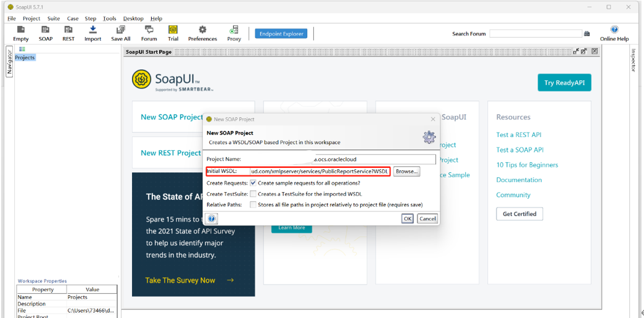644x318 pixels.
Task: Click the Empty project toolbar icon
Action: click(x=21, y=30)
